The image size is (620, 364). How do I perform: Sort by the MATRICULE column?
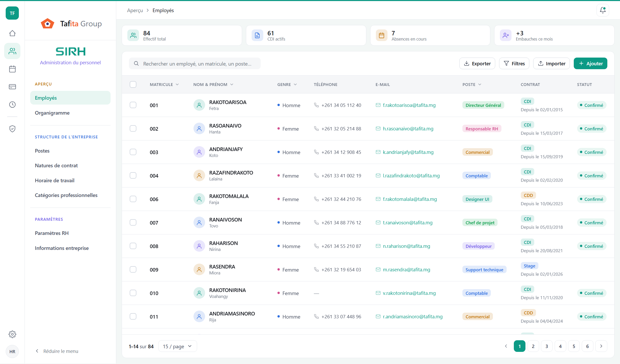(x=164, y=84)
